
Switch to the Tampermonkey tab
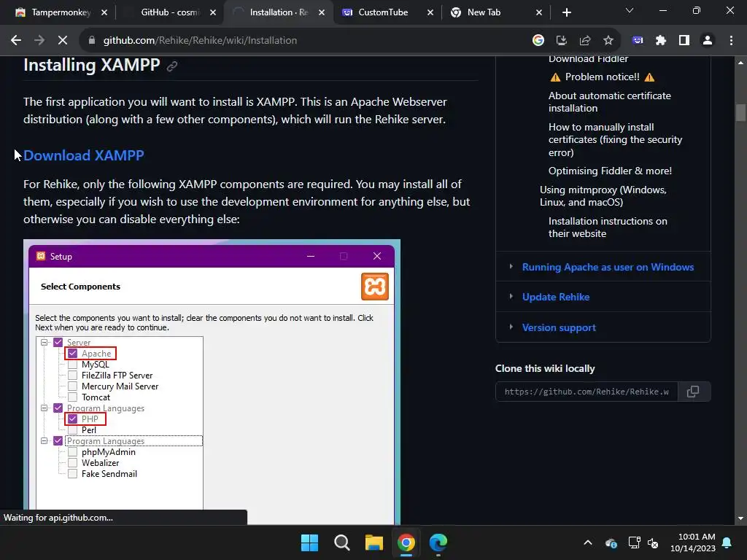coord(60,12)
